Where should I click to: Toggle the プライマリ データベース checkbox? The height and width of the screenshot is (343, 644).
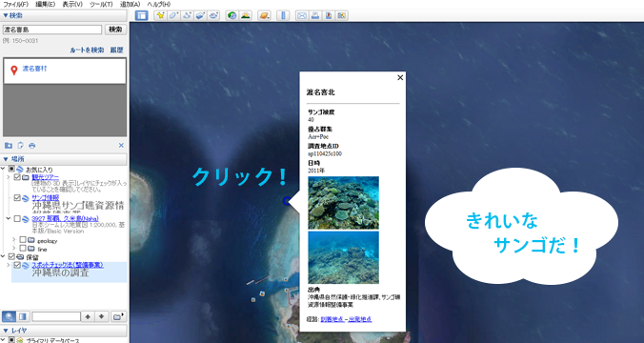12,340
